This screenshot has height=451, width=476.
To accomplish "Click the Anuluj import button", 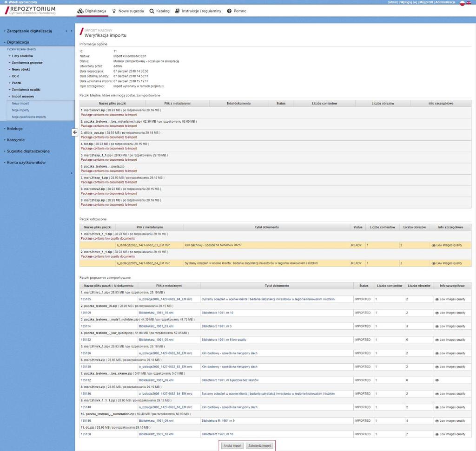I will coord(232,445).
